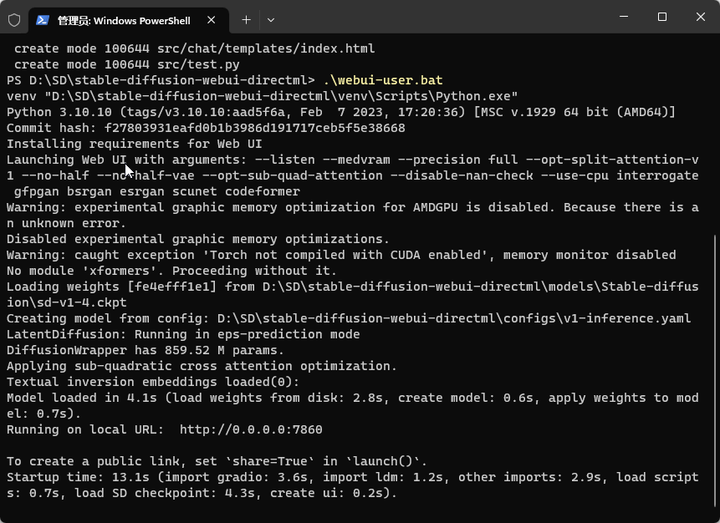Click 'Torch not compiled with CUDA enabled' warning
720x523 pixels.
click(345, 255)
